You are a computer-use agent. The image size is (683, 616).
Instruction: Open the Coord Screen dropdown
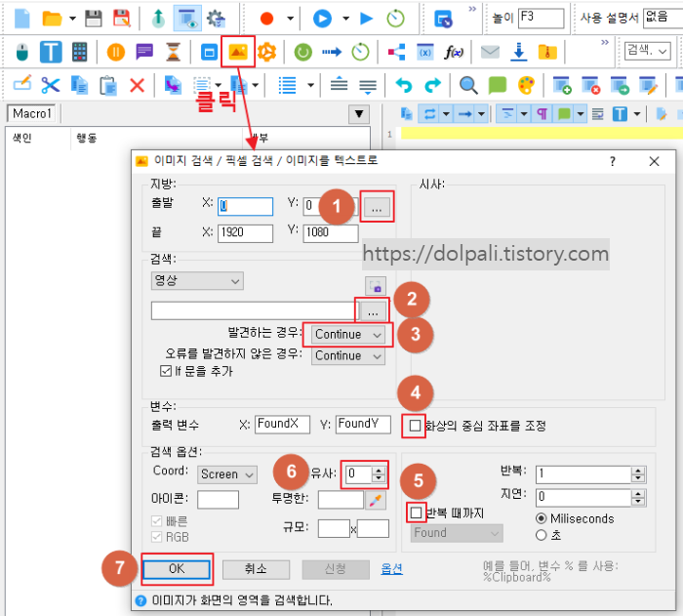(x=227, y=474)
